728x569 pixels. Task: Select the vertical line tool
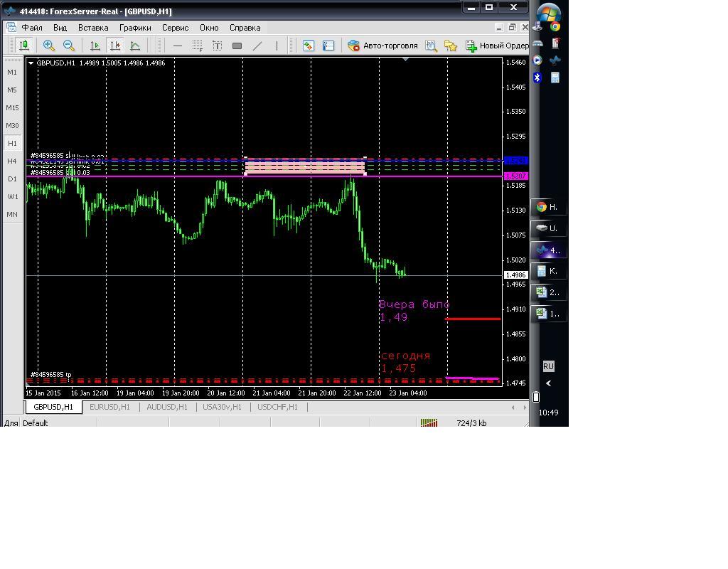[277, 46]
